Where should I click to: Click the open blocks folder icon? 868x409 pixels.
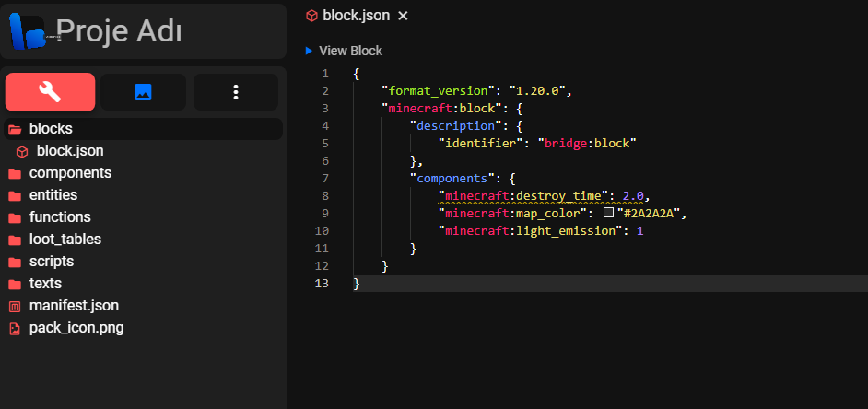point(15,129)
